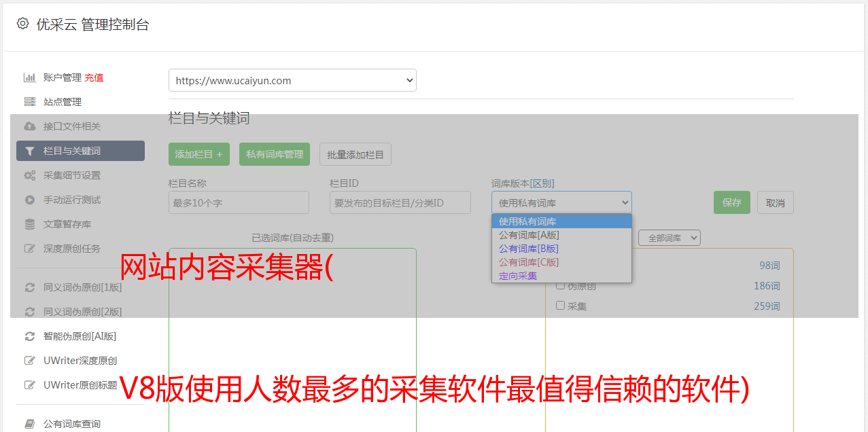Click the gears icon for 采集细节设置

(x=29, y=175)
